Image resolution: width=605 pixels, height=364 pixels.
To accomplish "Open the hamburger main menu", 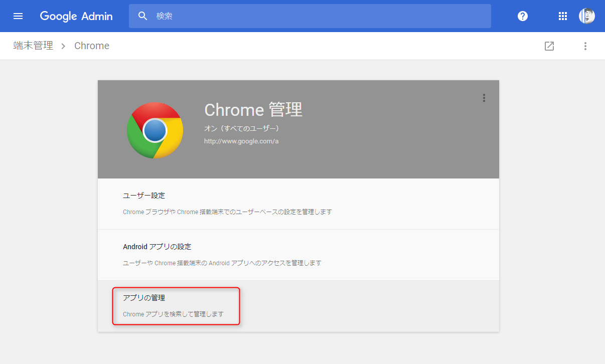I will [x=18, y=16].
